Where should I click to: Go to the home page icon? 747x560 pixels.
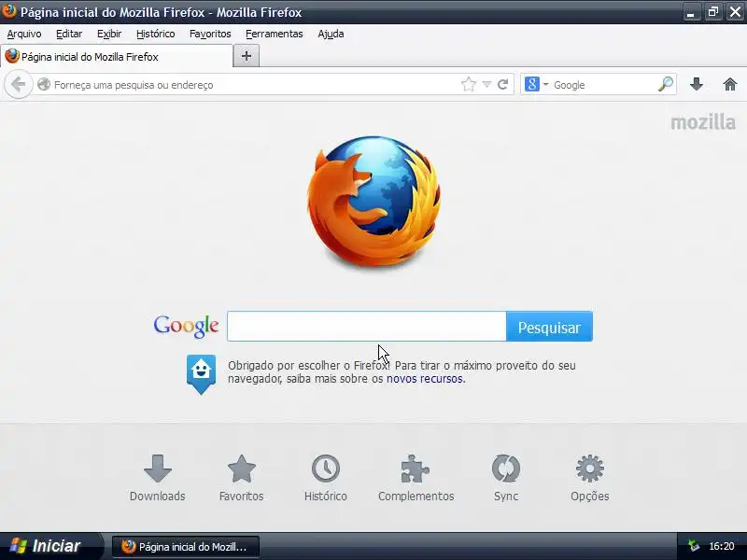[x=730, y=85]
